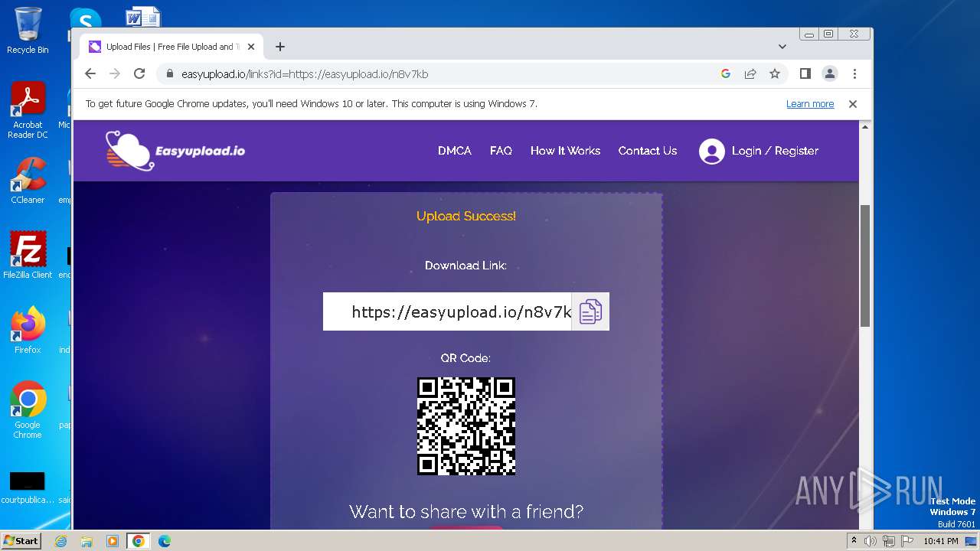Reload the page with the refresh icon
The height and width of the screenshot is (551, 980).
point(139,73)
